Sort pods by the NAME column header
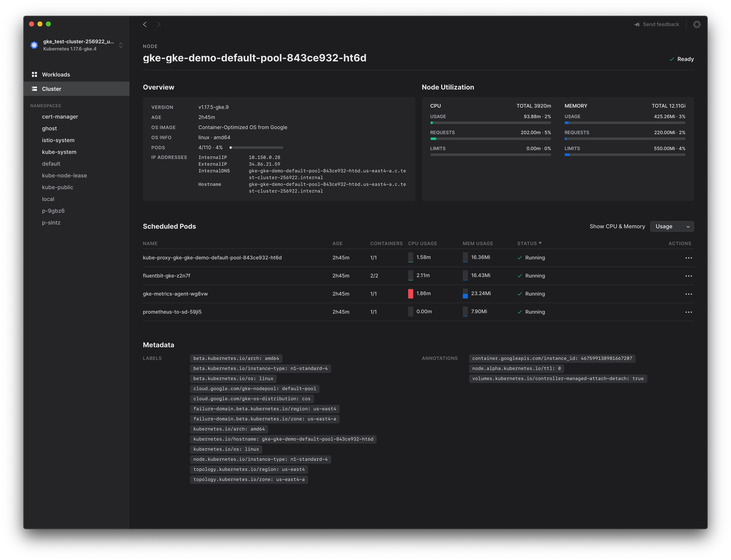This screenshot has width=731, height=560. (x=150, y=243)
